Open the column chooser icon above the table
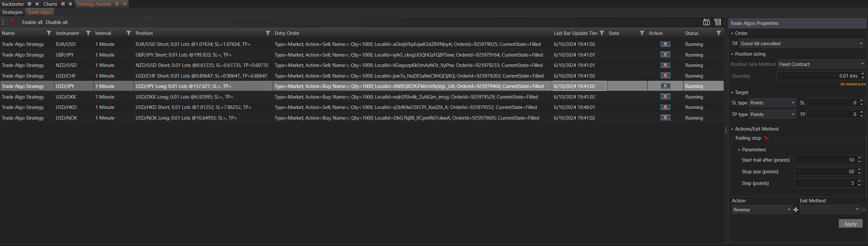 pos(706,22)
